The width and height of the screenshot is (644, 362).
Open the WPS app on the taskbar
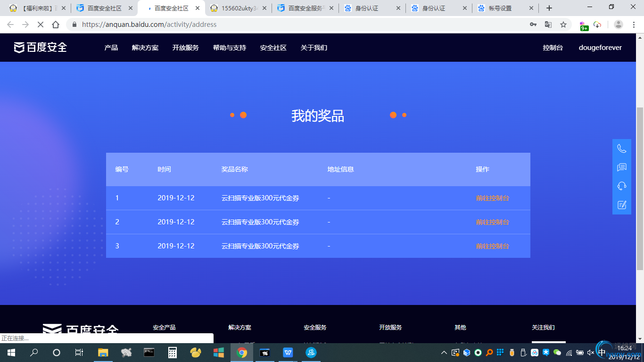(x=288, y=353)
